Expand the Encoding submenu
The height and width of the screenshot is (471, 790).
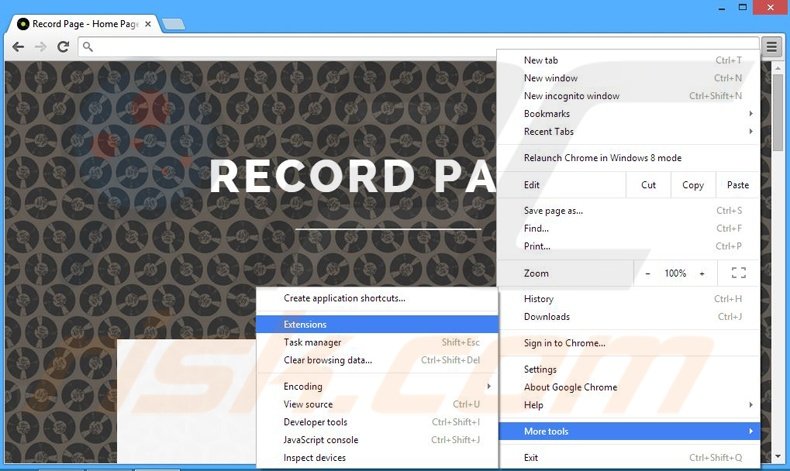click(x=377, y=386)
